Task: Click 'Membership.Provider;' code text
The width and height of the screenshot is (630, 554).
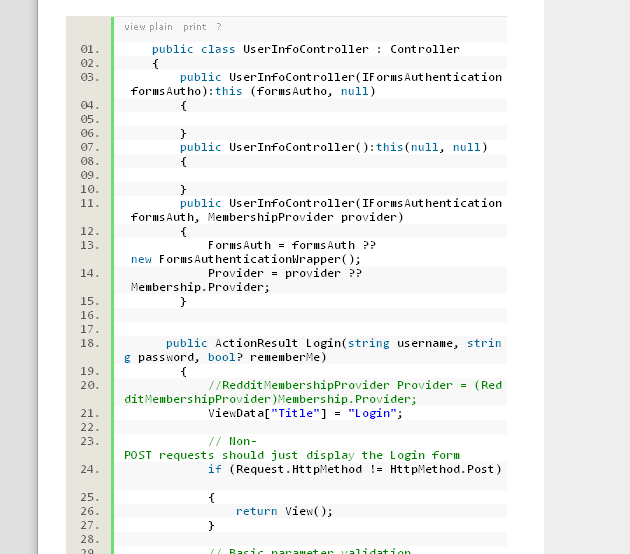Action: point(200,288)
